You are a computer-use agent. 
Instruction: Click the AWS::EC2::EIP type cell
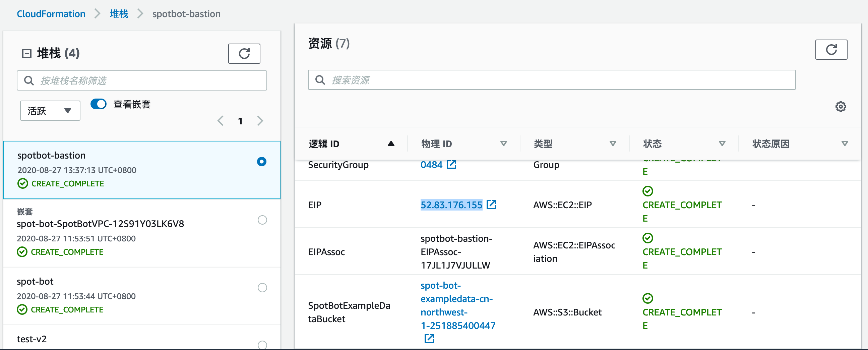(562, 205)
